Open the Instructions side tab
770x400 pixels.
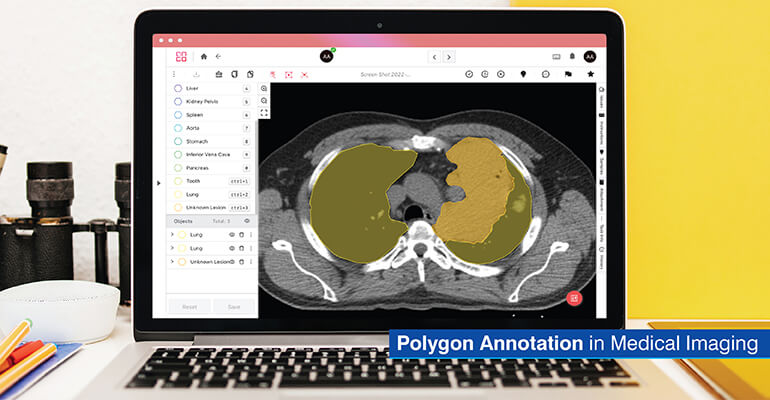coord(601,129)
